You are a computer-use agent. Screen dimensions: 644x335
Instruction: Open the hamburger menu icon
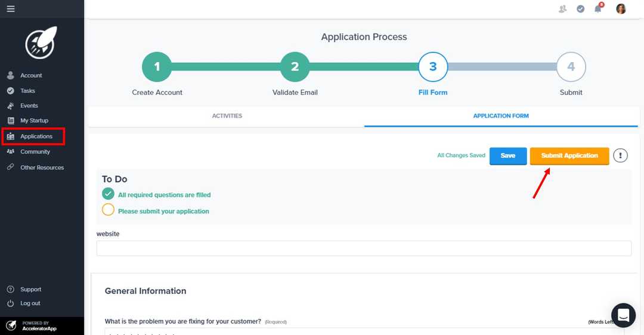[11, 8]
